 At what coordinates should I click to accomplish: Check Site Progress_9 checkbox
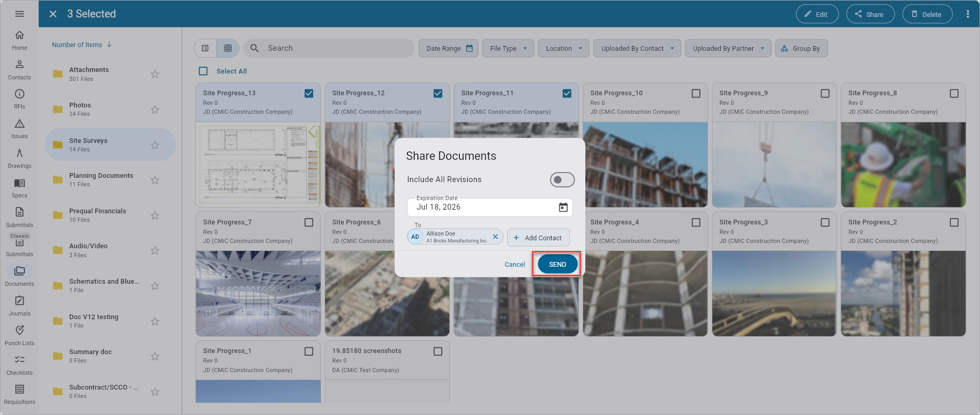click(x=825, y=93)
